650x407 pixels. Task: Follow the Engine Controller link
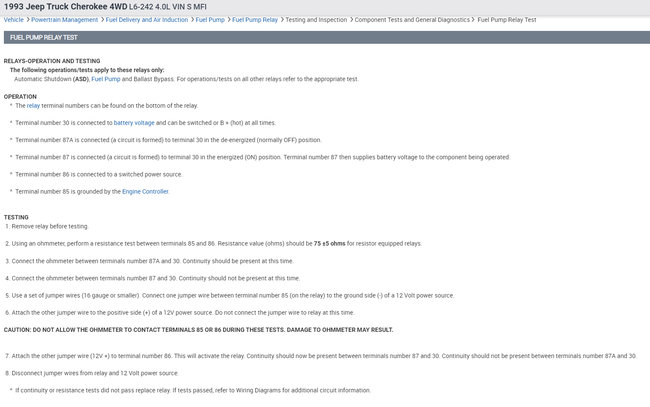click(x=145, y=190)
